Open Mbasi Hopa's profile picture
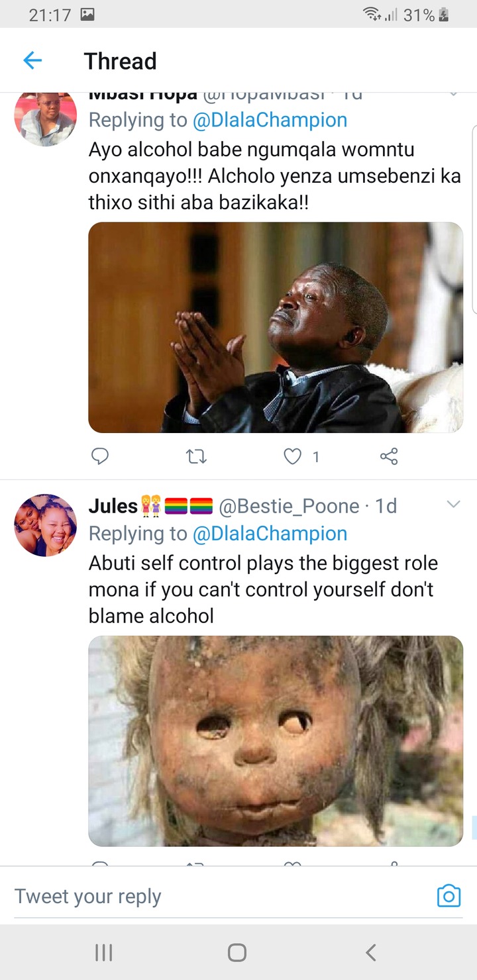The image size is (477, 980). tap(45, 118)
